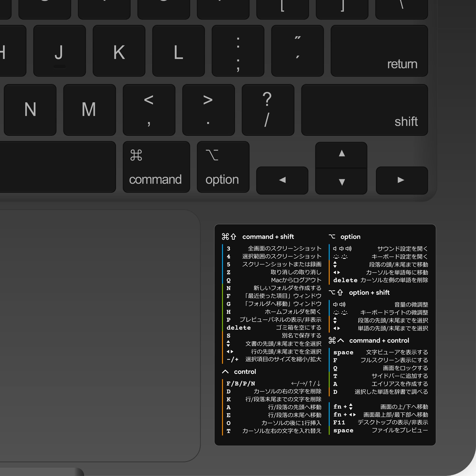Click the "フルスクリーン表示にする" row text

(394, 360)
